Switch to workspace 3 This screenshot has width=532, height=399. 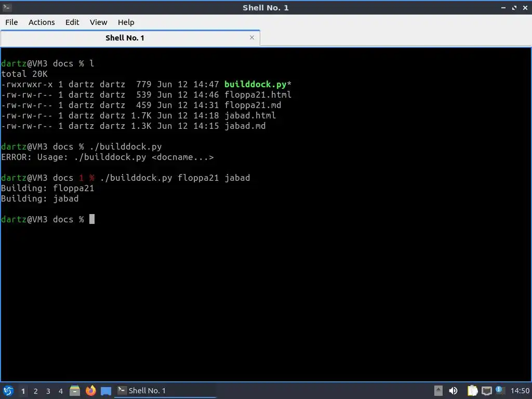(x=48, y=391)
